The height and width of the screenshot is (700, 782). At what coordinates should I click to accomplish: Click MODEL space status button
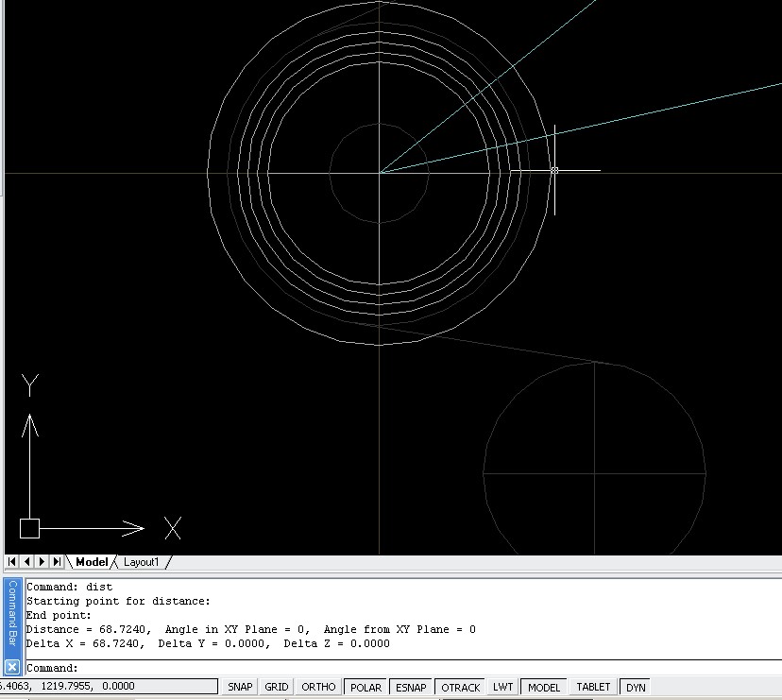click(x=544, y=687)
